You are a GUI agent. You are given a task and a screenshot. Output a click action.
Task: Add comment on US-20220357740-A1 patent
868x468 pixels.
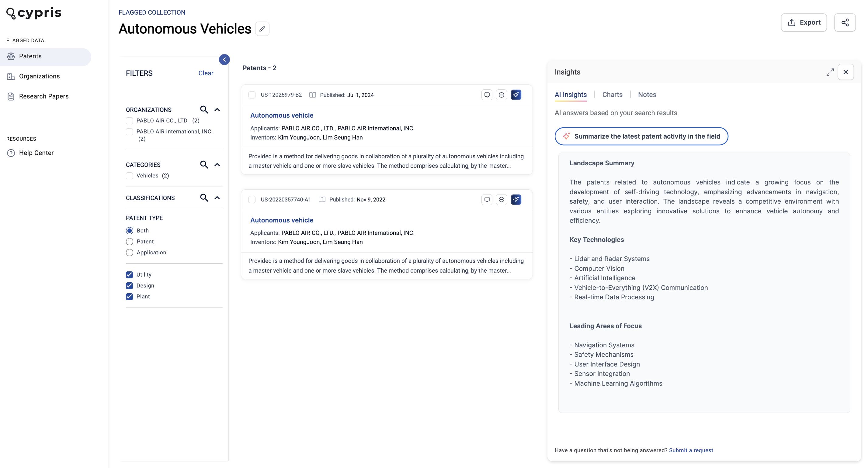[x=487, y=200]
